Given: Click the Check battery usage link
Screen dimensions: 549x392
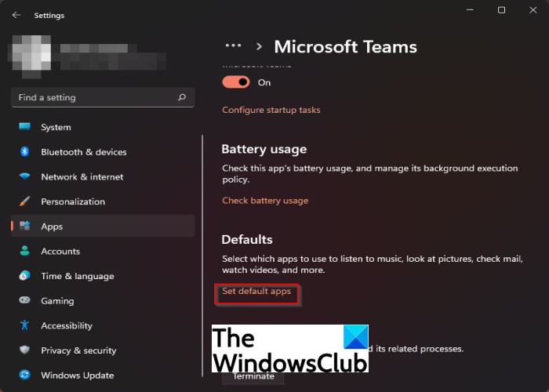Looking at the screenshot, I should [x=265, y=201].
